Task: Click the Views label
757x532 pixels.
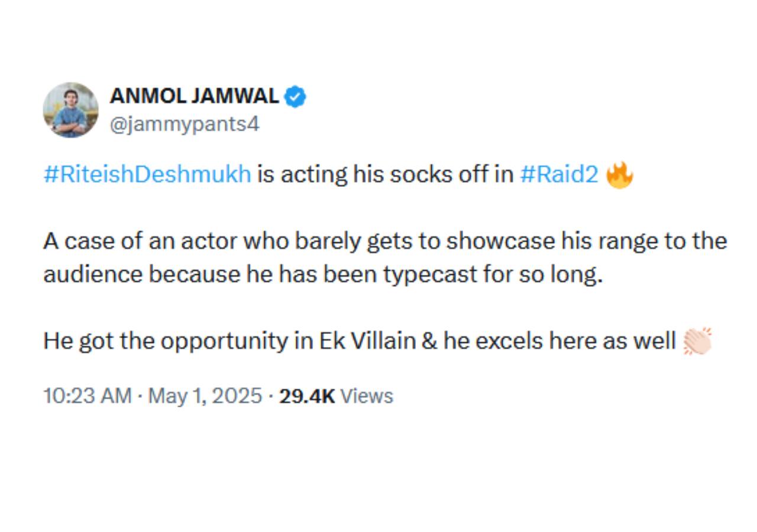Action: click(x=367, y=395)
